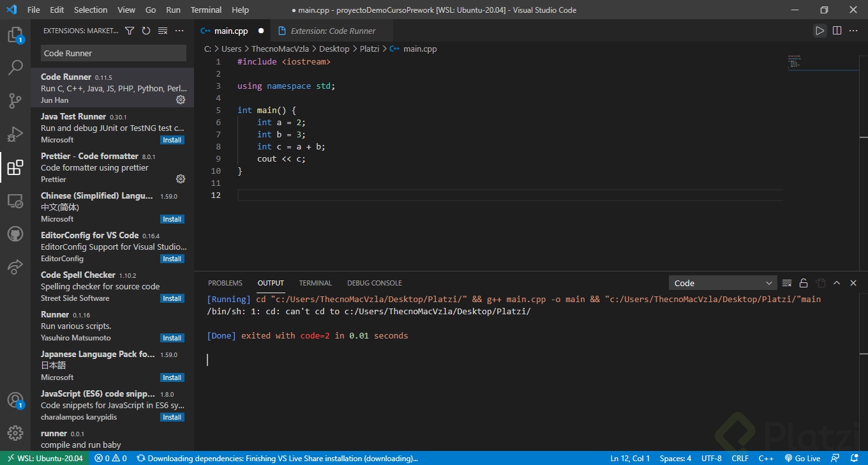Open Prettier extension settings gear
This screenshot has height=465, width=868.
click(181, 179)
